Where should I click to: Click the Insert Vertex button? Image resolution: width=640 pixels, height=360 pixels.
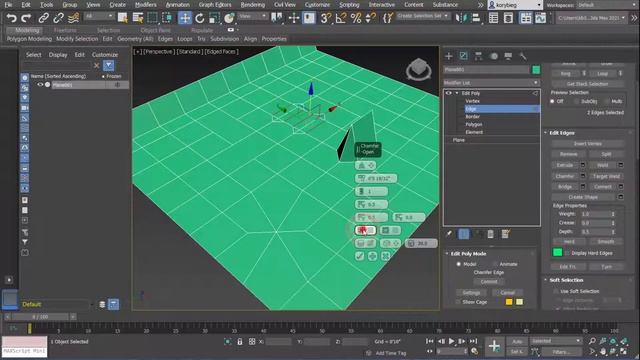tap(587, 144)
